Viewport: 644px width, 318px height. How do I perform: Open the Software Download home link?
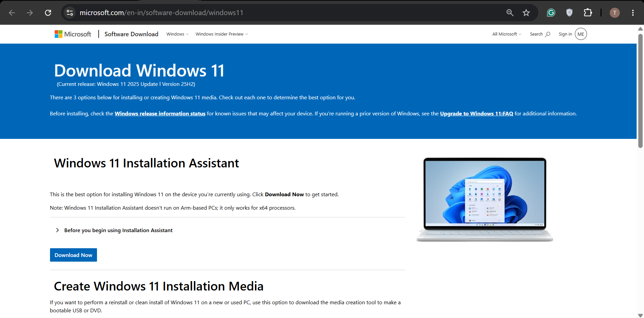coord(131,34)
